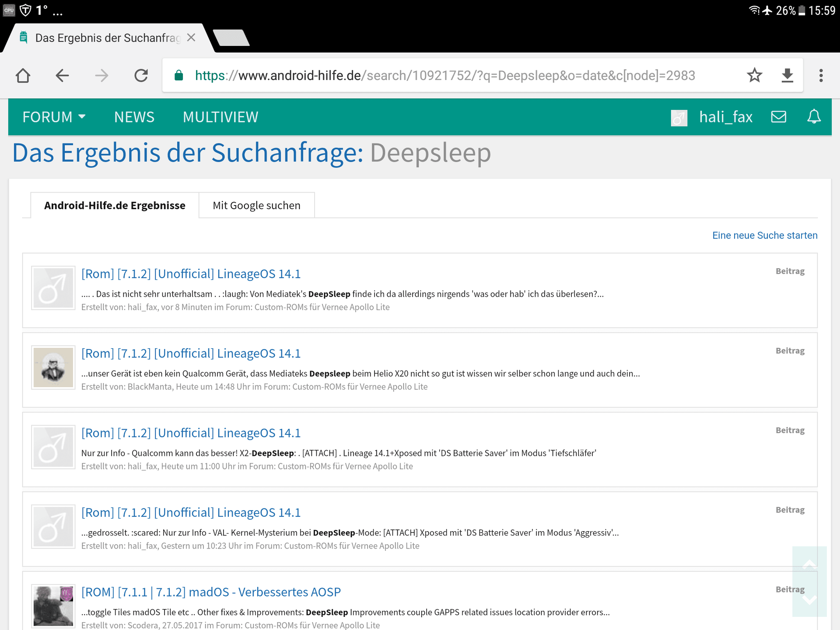840x630 pixels.
Task: Open the LineageOS 14.1 result from 8 minutes ago
Action: pyautogui.click(x=191, y=274)
